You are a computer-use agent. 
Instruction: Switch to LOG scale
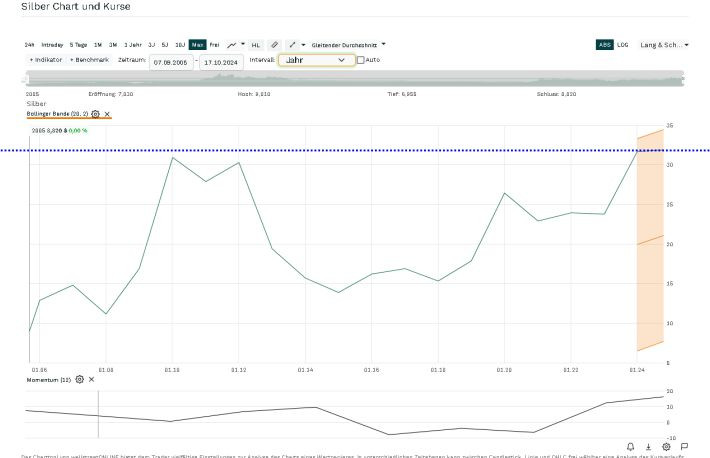coord(623,45)
